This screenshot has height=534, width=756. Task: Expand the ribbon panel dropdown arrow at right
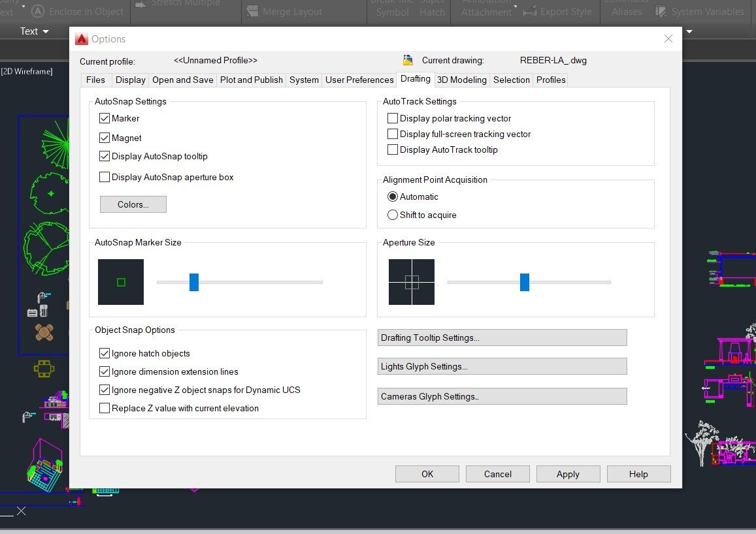[x=689, y=32]
